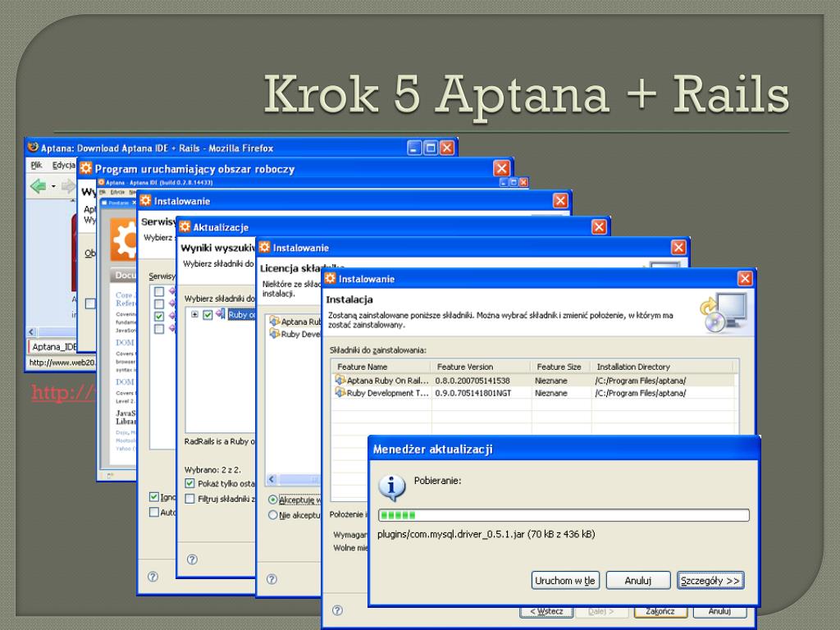Toggle Filtruj składniki checkbox
The height and width of the screenshot is (630, 840).
(x=189, y=499)
